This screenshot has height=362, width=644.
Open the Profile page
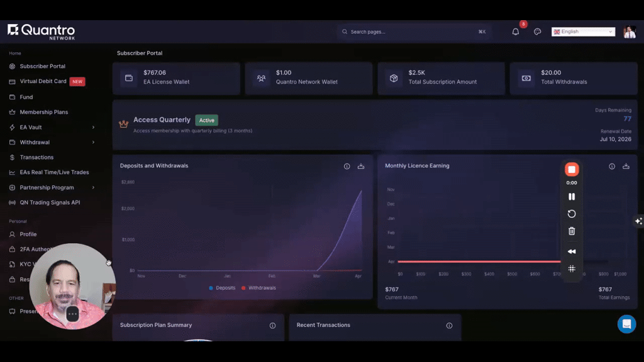(28, 234)
